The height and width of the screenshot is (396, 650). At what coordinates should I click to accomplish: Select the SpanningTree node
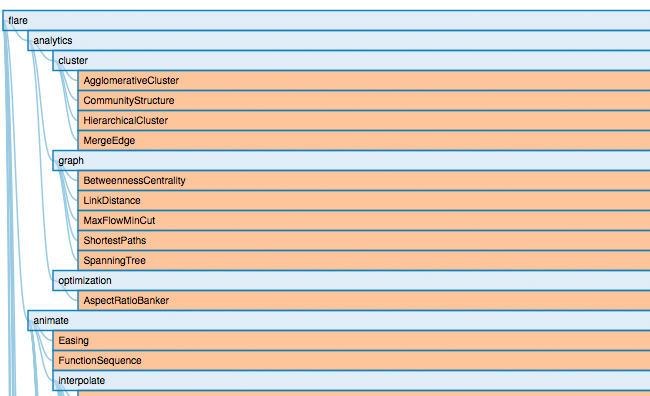364,260
